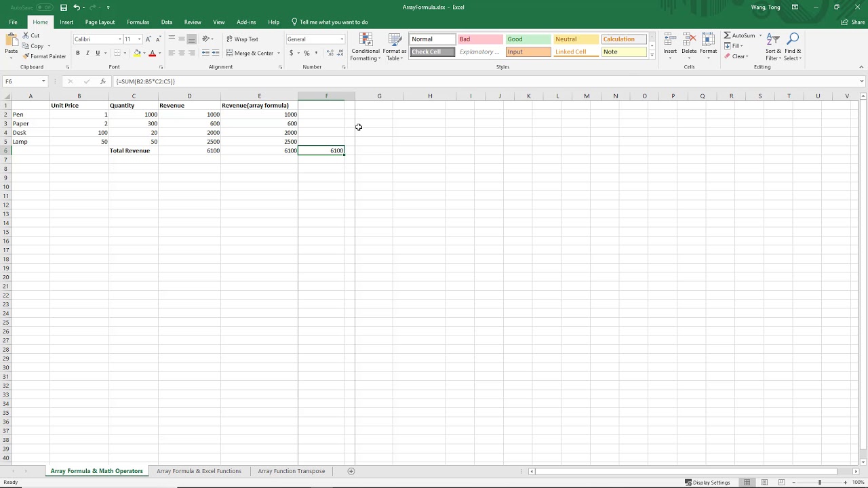Click the Accounting Number Format dollar icon
868x488 pixels.
tap(292, 53)
